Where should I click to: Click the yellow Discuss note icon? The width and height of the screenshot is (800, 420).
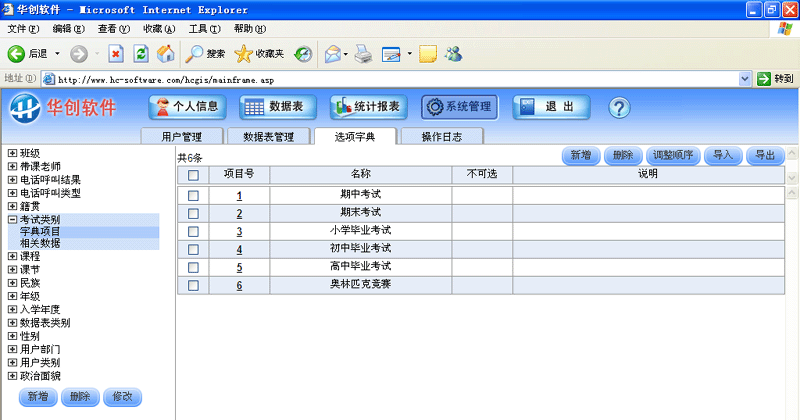[x=428, y=54]
